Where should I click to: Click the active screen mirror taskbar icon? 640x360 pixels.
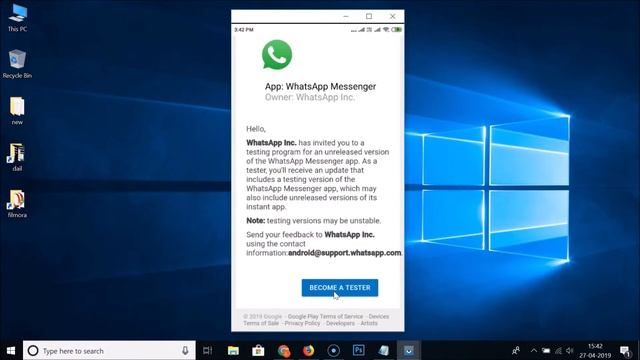coord(409,351)
